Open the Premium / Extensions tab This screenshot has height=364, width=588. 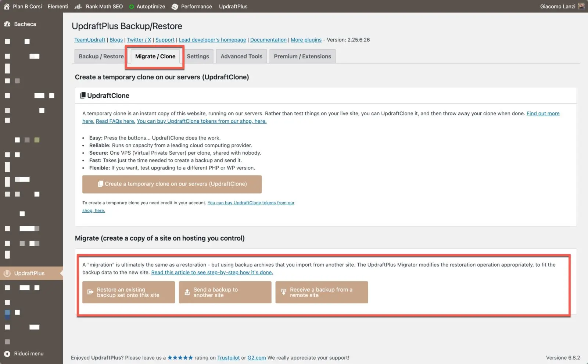tap(302, 56)
